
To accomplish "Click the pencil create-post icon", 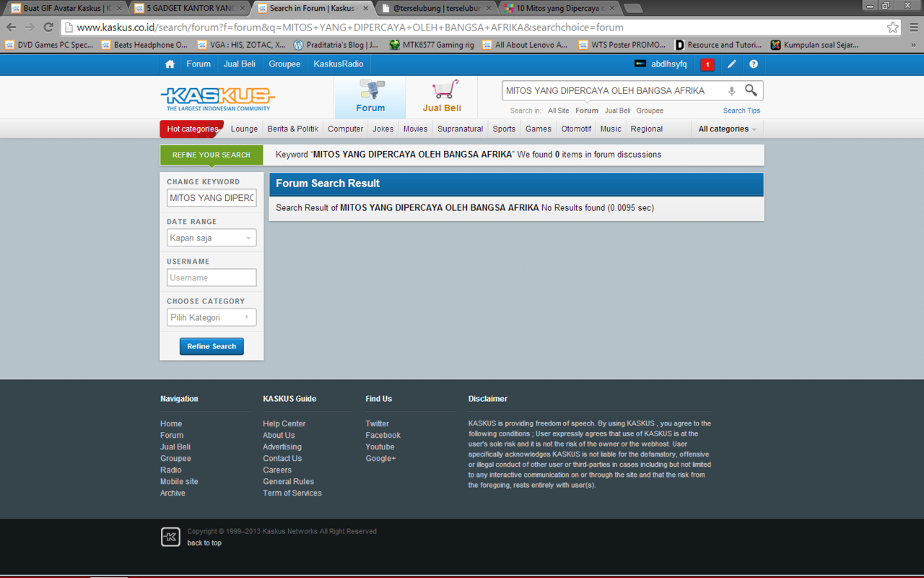I will tap(732, 64).
